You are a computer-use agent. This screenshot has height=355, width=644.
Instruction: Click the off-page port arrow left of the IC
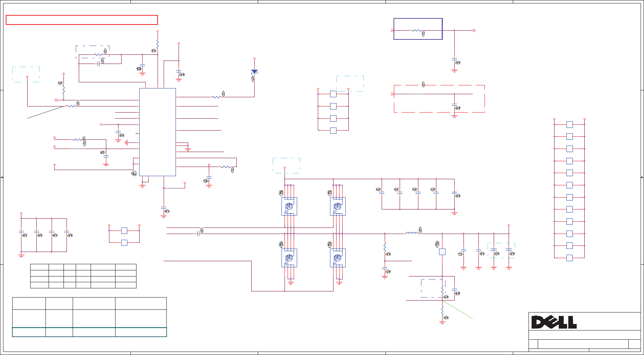pyautogui.click(x=56, y=100)
